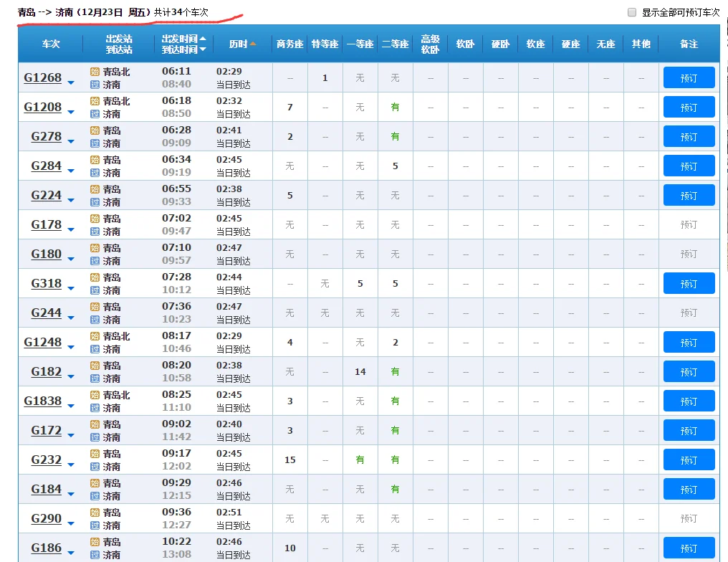Click the 二等座 column header
The width and height of the screenshot is (728, 562).
[395, 44]
